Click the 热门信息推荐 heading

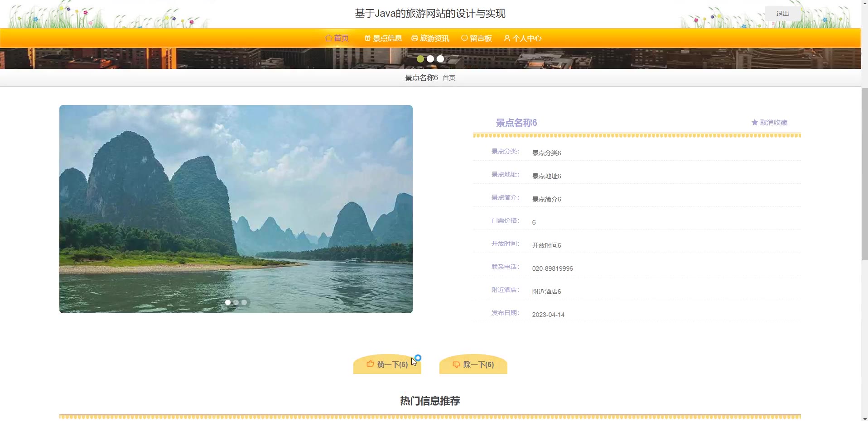click(430, 401)
